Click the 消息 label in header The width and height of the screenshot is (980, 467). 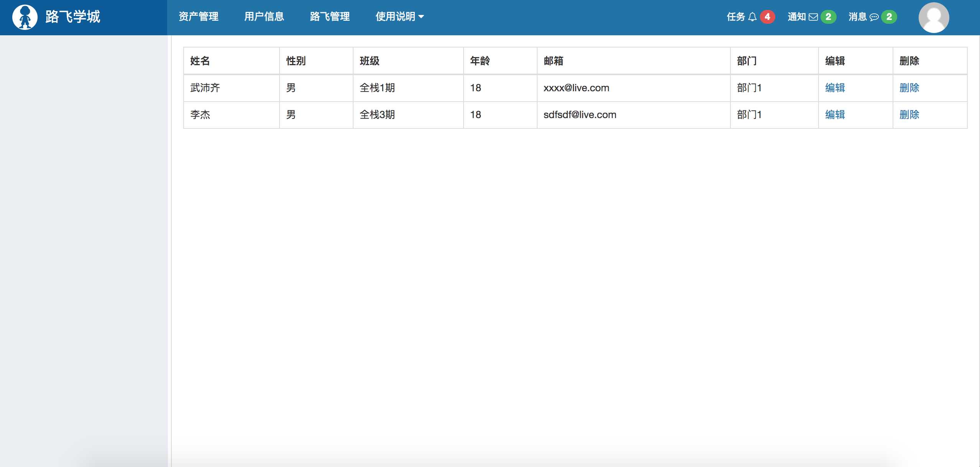click(858, 17)
